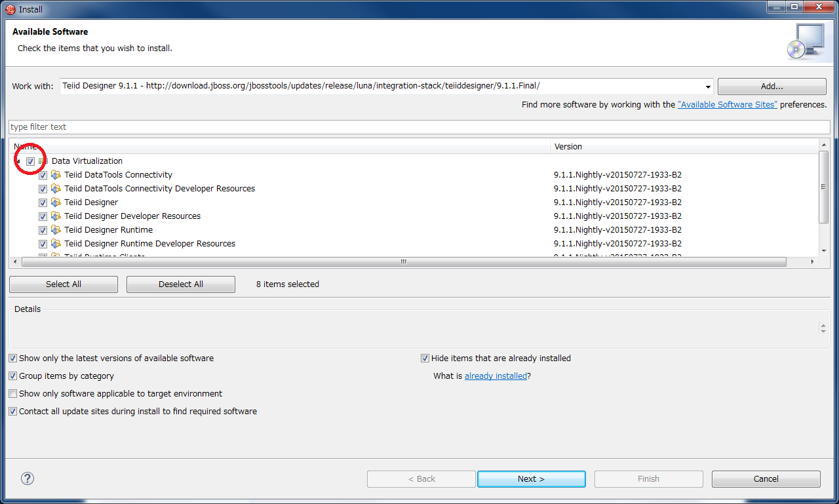Viewport: 839px width, 504px height.
Task: Click the Name column header
Action: (280, 147)
